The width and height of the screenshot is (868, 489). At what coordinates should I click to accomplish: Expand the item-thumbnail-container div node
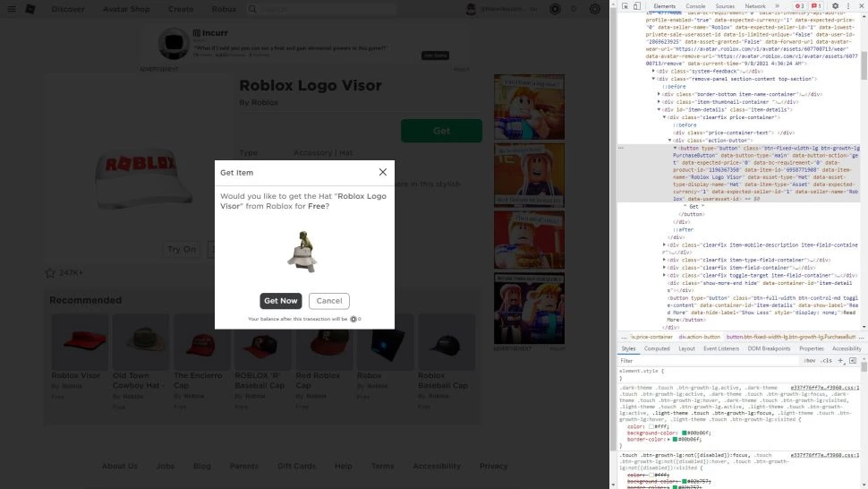[660, 102]
